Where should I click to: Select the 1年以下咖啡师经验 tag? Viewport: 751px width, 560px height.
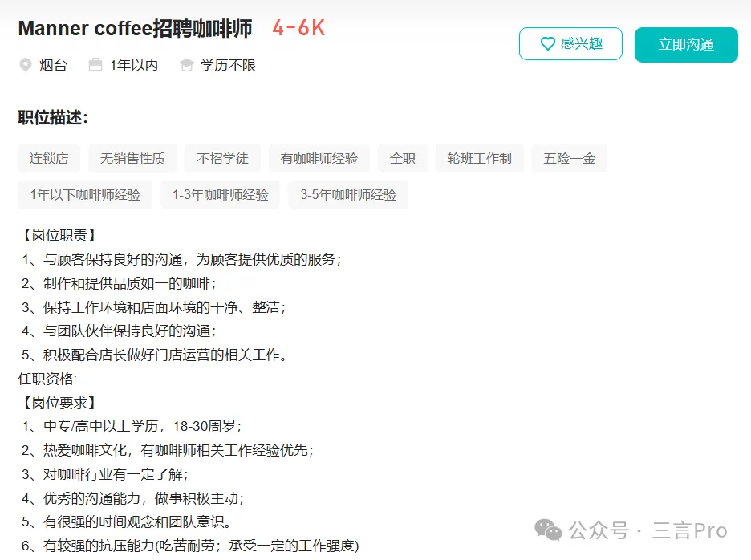point(85,195)
